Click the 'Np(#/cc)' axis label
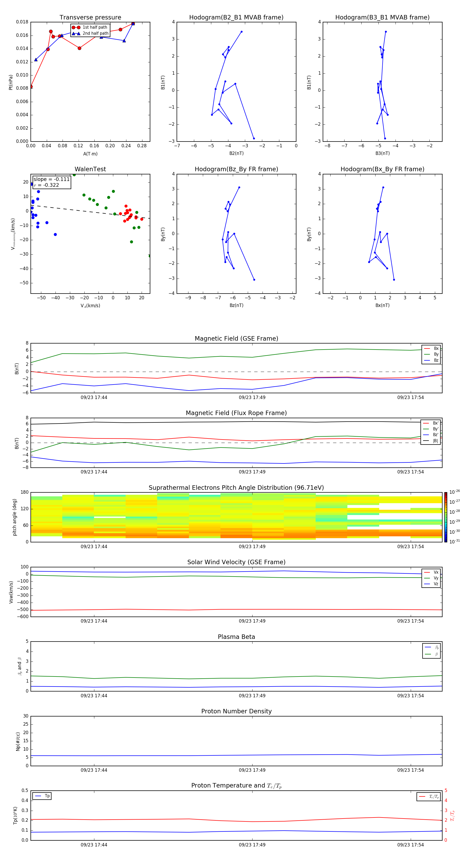This screenshot has width=473, height=868. point(18,741)
